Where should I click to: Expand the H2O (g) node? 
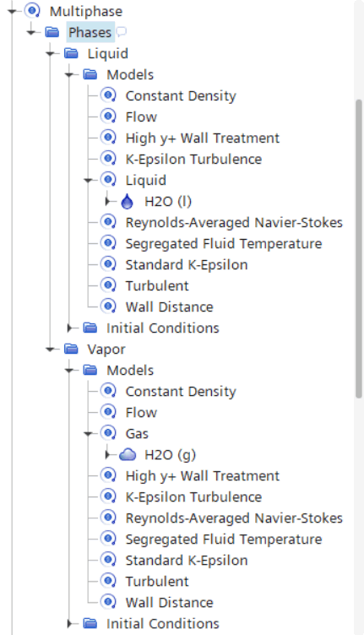(108, 455)
